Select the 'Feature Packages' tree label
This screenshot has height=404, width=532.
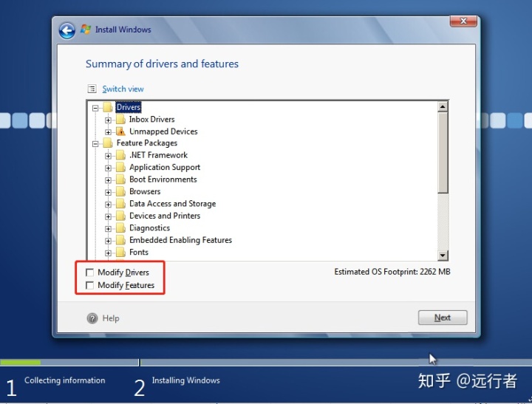point(146,143)
